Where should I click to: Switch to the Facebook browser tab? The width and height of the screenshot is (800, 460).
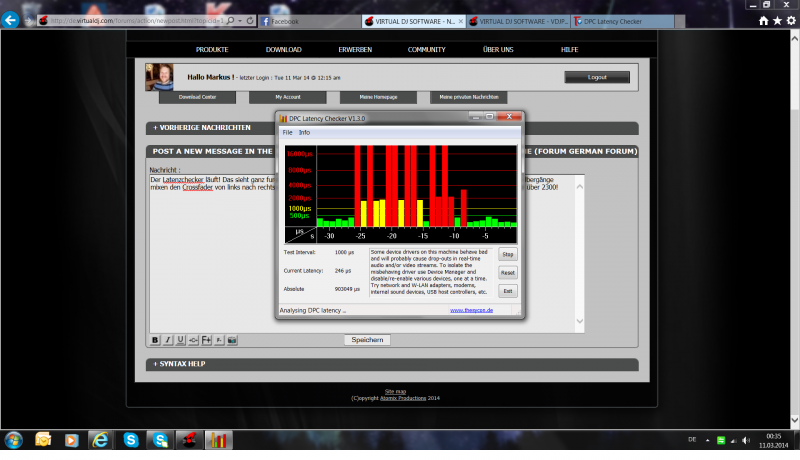[309, 21]
